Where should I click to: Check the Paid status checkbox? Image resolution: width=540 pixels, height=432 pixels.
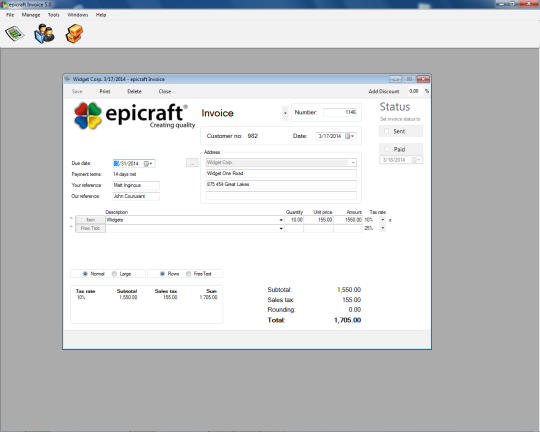(387, 149)
